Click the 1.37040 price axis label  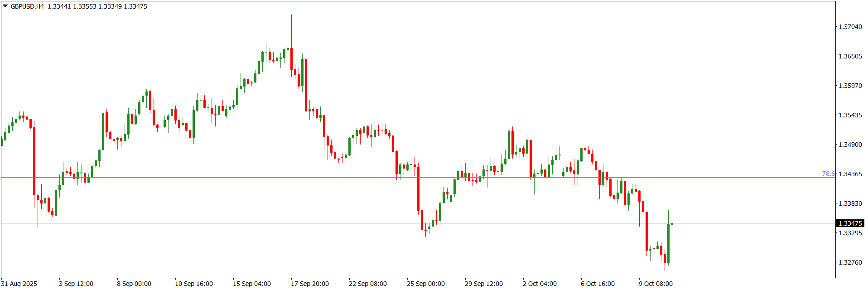[x=850, y=27]
